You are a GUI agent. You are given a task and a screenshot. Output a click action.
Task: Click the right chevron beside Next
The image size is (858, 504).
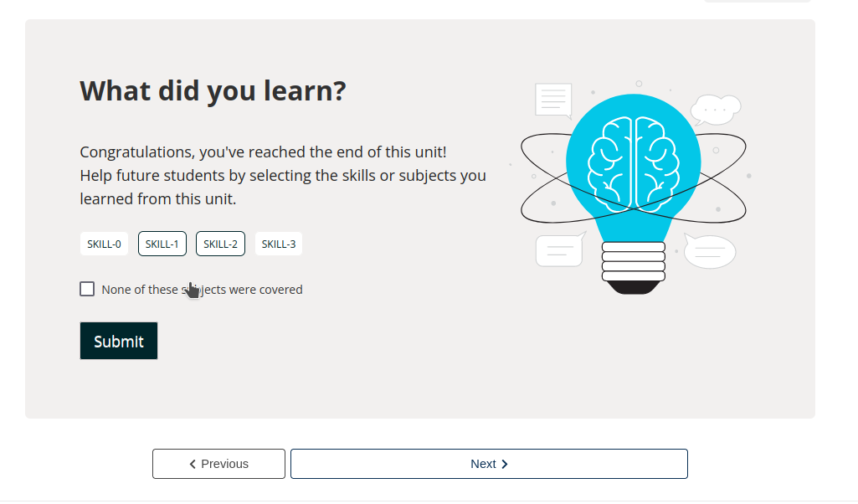(x=505, y=464)
